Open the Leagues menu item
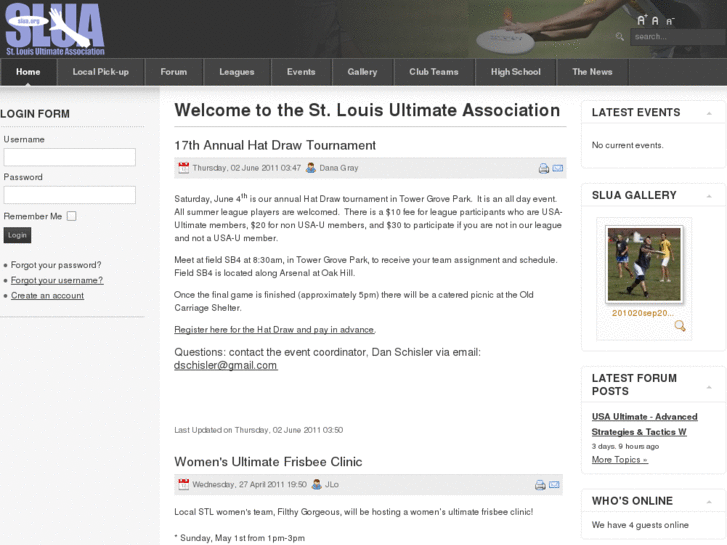Image resolution: width=727 pixels, height=545 pixels. click(237, 72)
